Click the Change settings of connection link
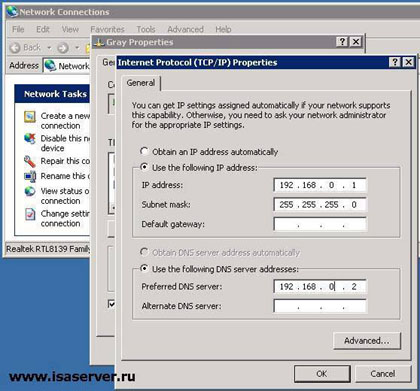The image size is (420, 391). pyautogui.click(x=65, y=219)
